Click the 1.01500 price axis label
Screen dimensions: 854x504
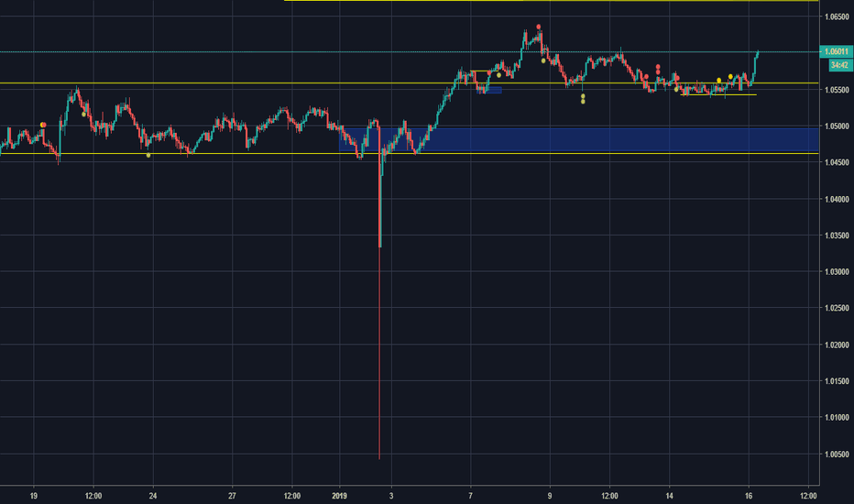click(x=837, y=381)
